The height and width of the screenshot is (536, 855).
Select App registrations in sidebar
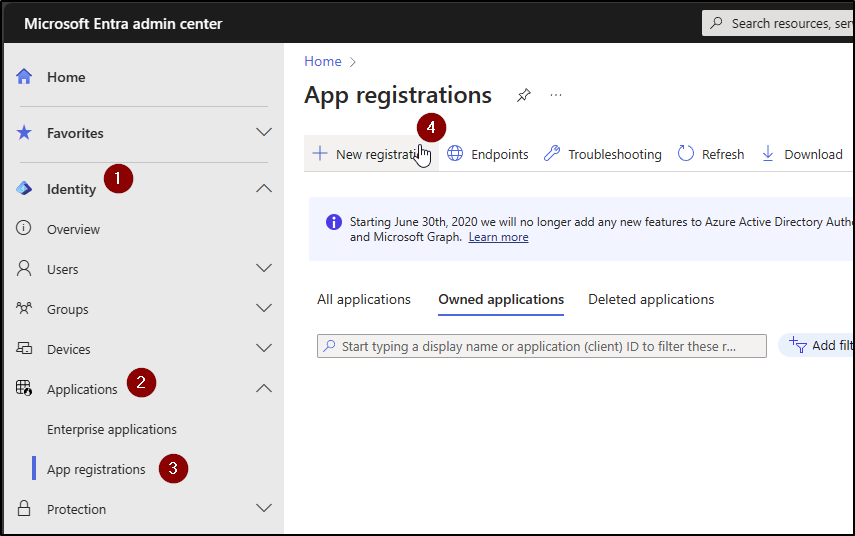(96, 469)
